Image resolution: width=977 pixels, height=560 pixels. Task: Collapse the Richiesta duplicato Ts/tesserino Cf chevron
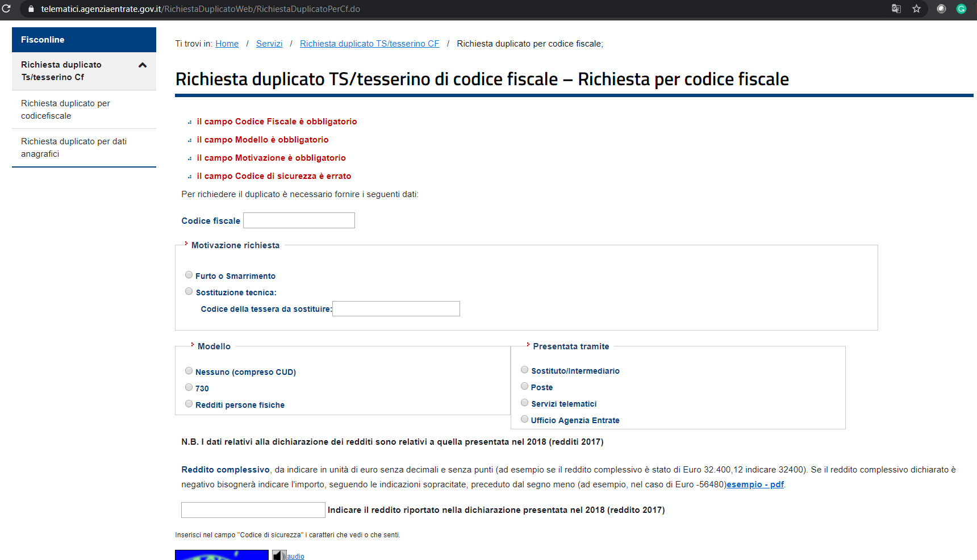pyautogui.click(x=143, y=65)
